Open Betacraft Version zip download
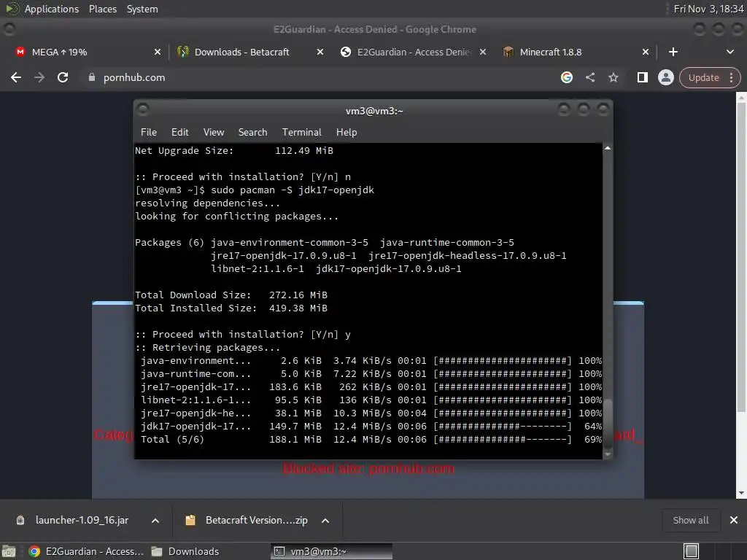The width and height of the screenshot is (747, 560). (248, 520)
